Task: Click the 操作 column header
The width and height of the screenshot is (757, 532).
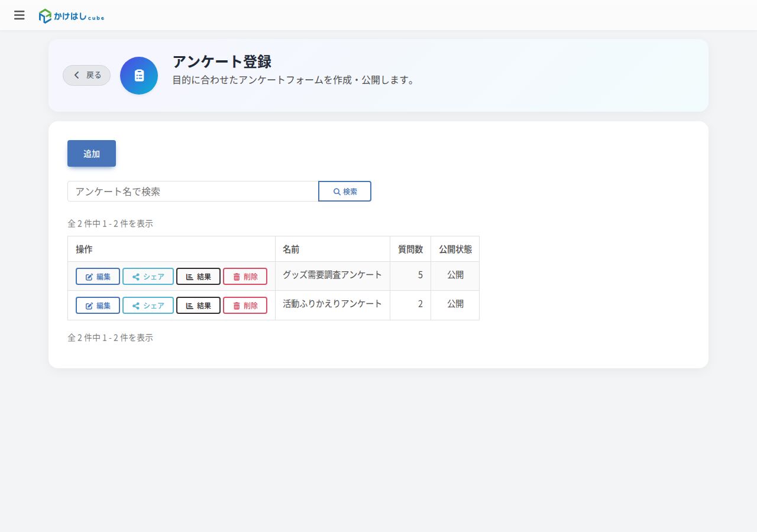Action: 172,249
